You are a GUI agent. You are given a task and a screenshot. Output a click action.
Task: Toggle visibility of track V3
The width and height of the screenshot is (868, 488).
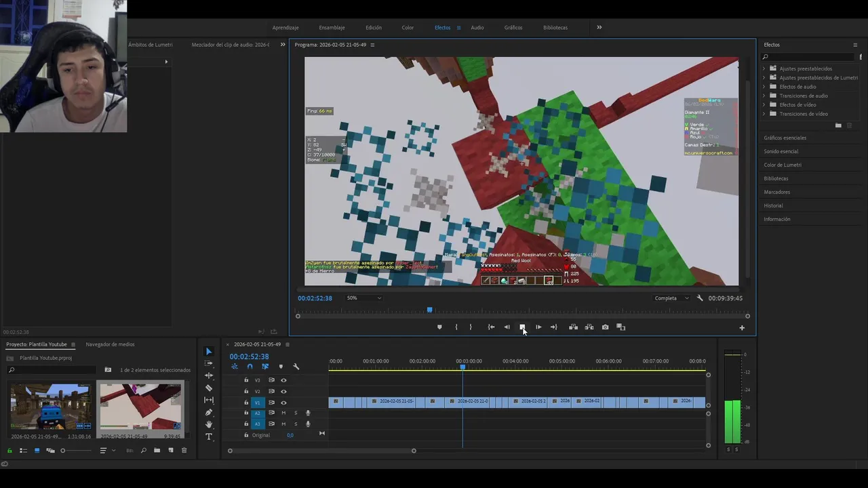283,380
